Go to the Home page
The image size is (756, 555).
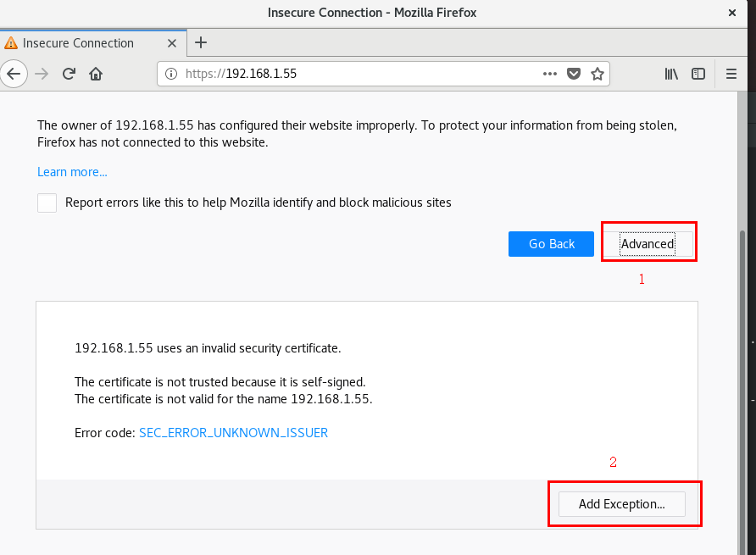pos(96,74)
